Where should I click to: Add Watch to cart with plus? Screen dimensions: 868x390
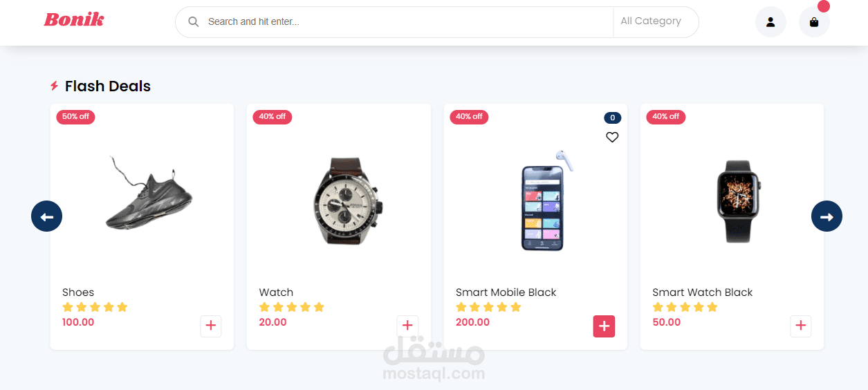pos(407,326)
